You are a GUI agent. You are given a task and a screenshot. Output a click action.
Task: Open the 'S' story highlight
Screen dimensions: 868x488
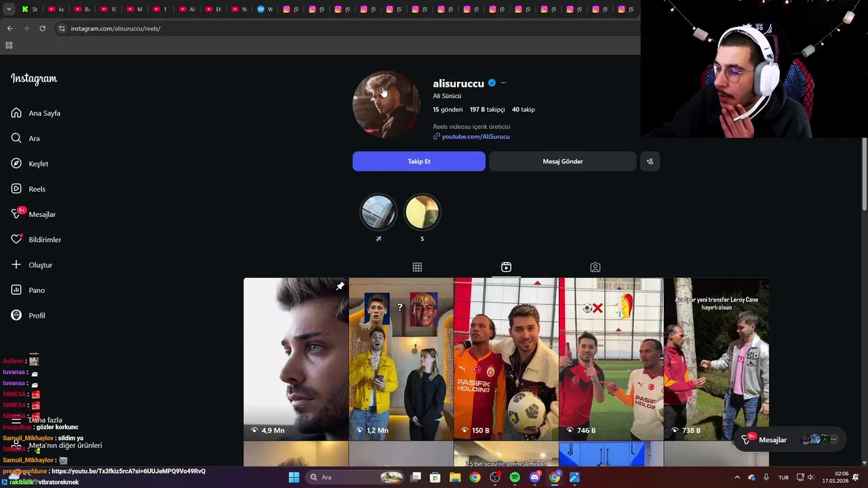point(422,212)
